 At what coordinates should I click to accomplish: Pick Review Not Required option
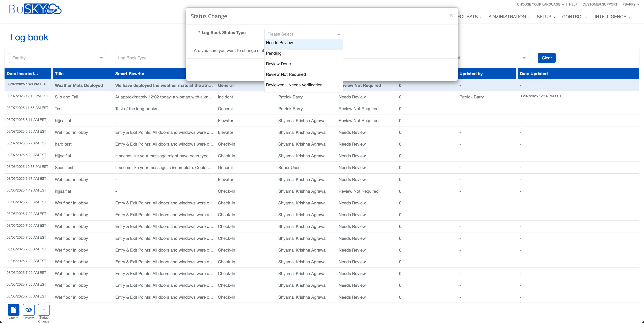coord(286,74)
